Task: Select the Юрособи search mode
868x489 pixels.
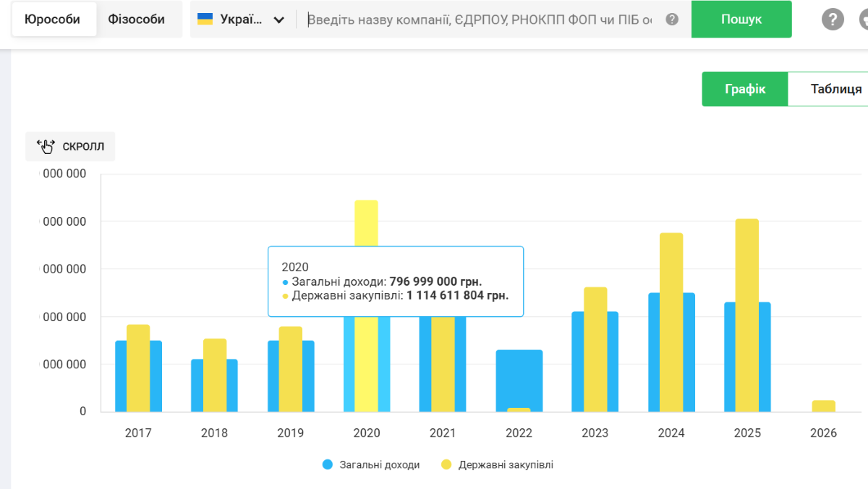Action: [x=52, y=20]
